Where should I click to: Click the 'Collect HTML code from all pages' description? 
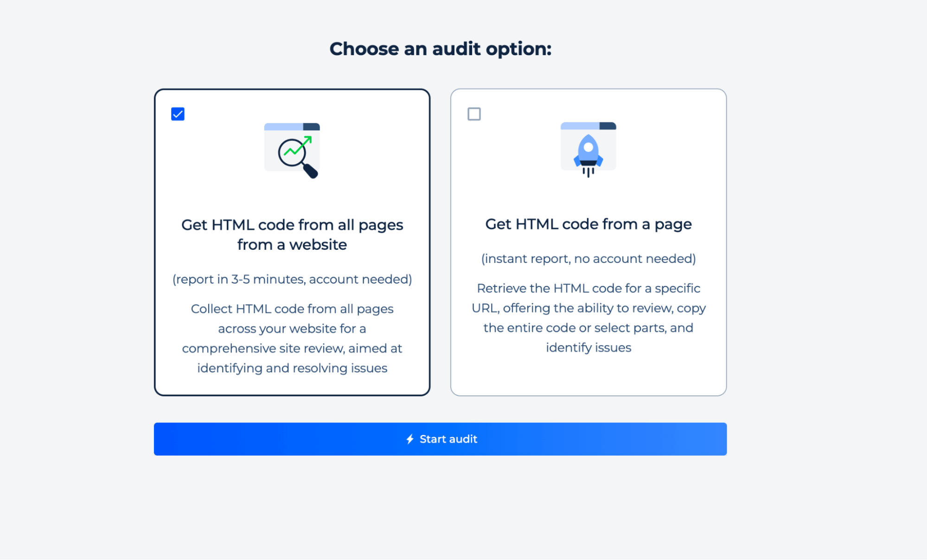pos(292,338)
